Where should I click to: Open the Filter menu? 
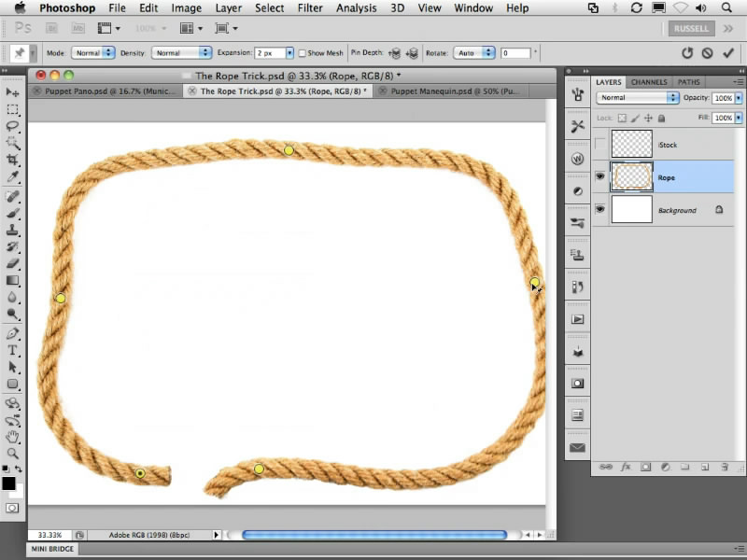point(309,8)
